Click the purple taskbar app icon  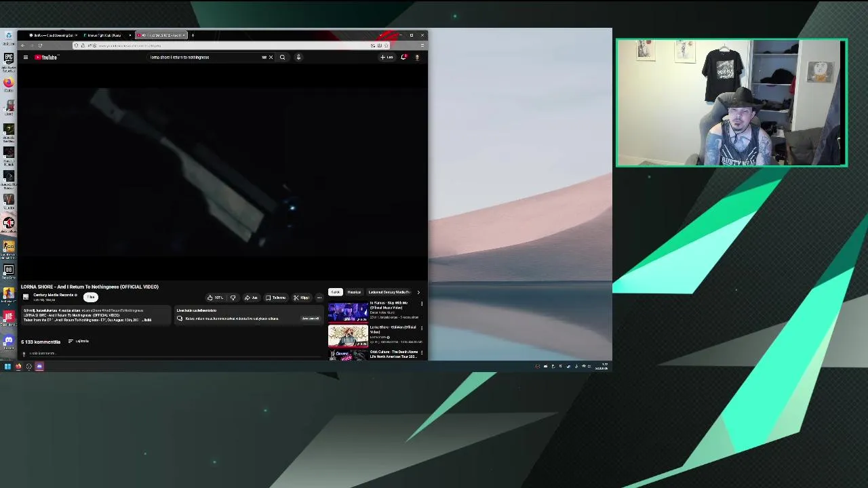pyautogui.click(x=39, y=367)
